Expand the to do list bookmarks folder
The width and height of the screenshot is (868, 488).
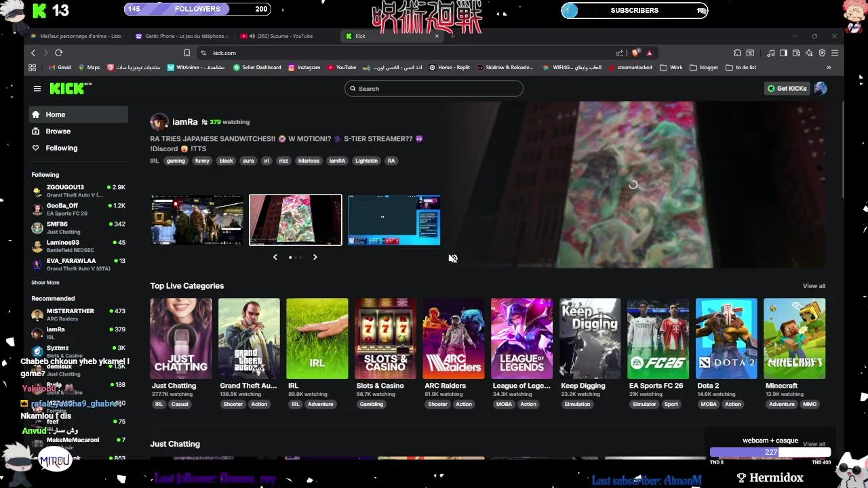741,68
